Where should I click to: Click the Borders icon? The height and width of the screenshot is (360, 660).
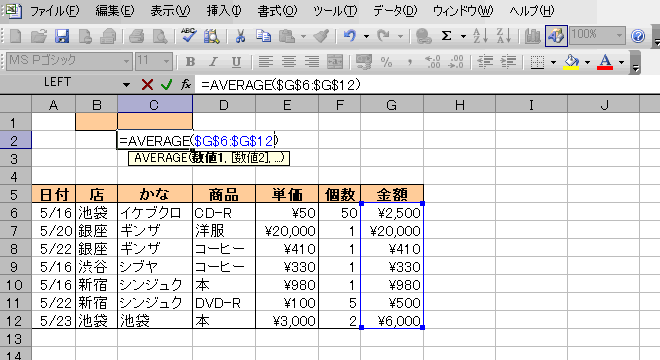pos(537,62)
